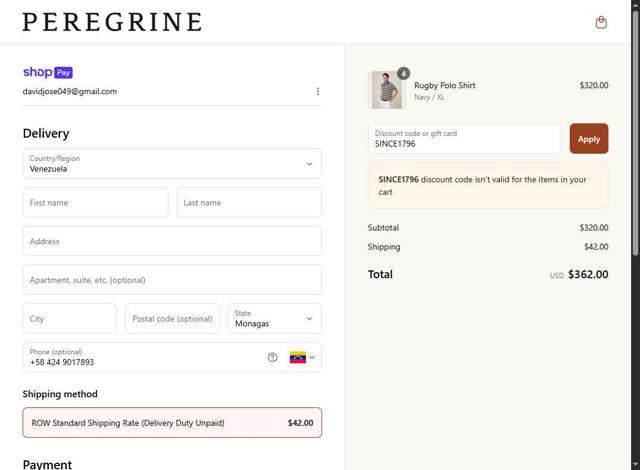Click the Rugby Polo Shirt product name
The width and height of the screenshot is (640, 470).
(444, 85)
